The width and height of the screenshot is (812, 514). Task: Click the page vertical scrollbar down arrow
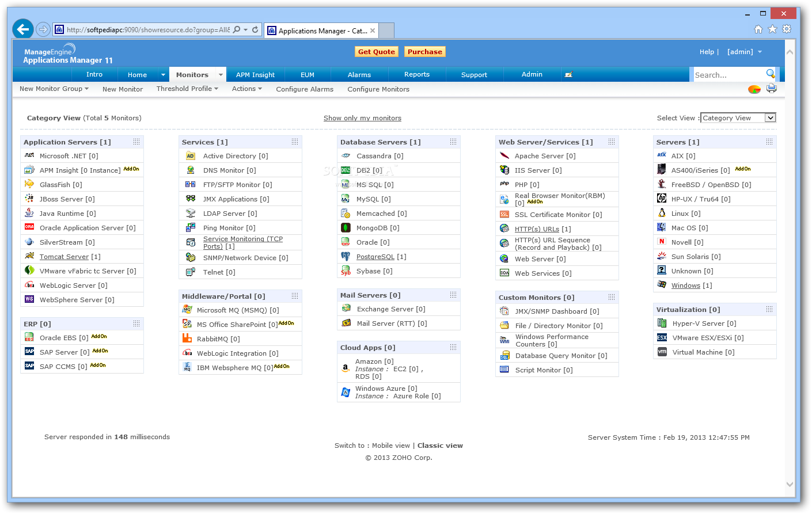point(790,485)
